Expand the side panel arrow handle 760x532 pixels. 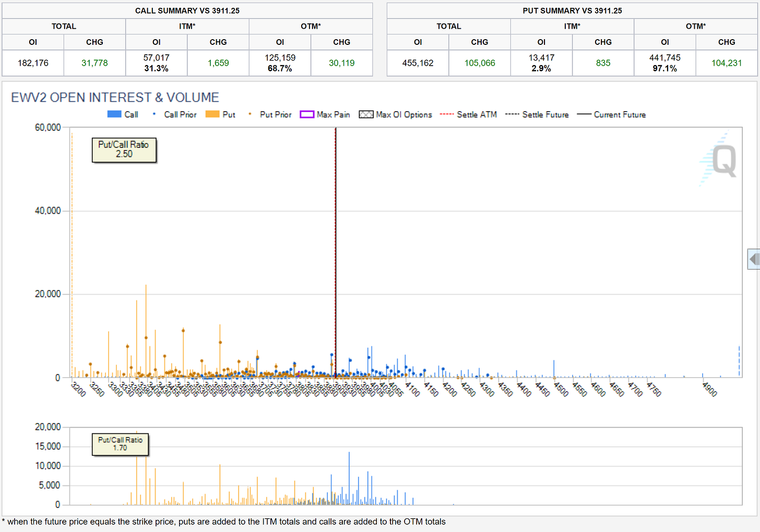pos(754,259)
